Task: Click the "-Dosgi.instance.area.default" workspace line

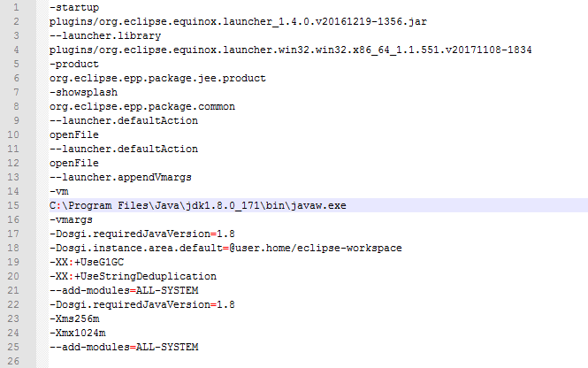Action: click(225, 248)
